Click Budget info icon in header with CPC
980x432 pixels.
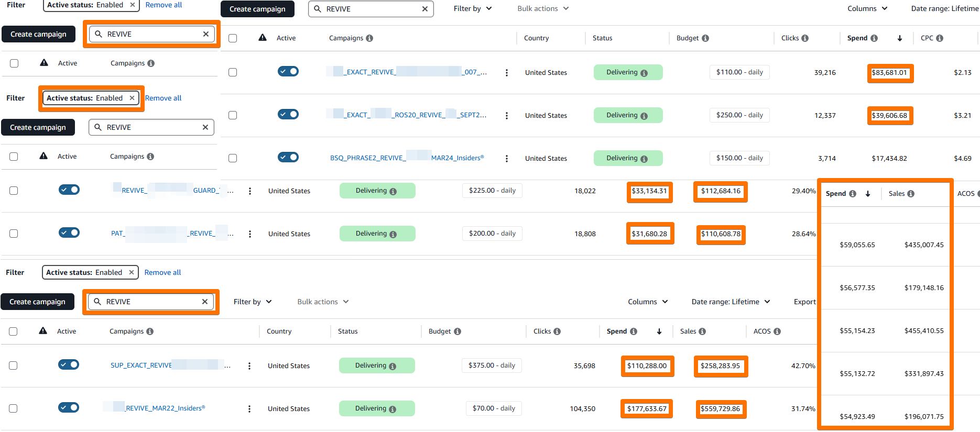tap(705, 38)
